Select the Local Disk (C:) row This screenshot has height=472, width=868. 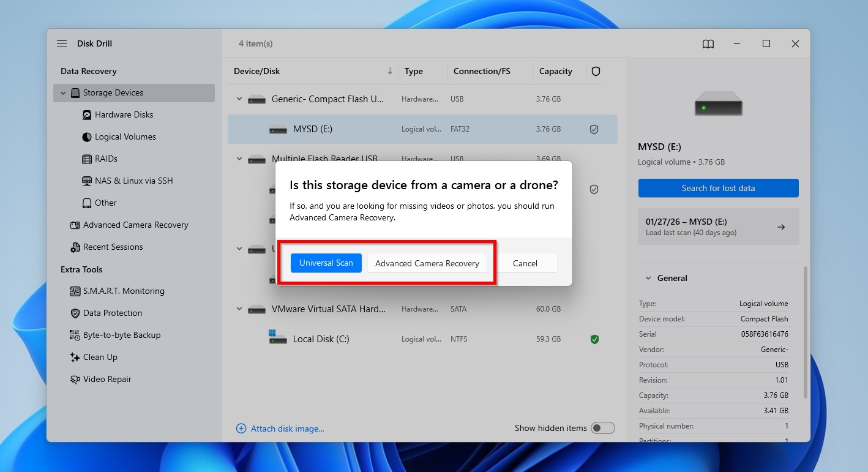tap(422, 339)
